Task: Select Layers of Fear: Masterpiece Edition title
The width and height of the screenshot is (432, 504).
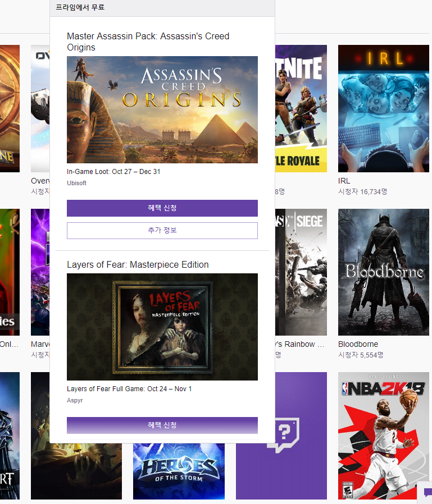Action: [138, 264]
